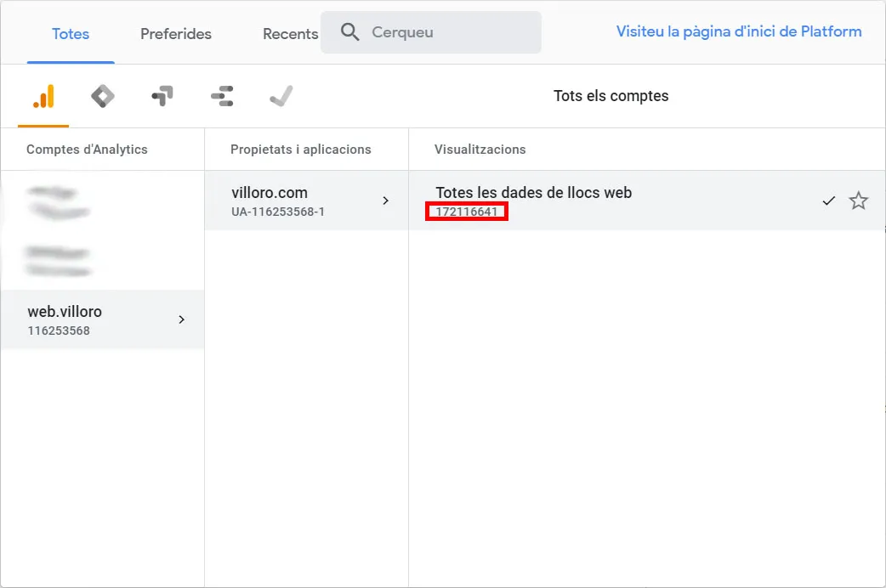Switch to the Recents tab
886x588 pixels.
pos(290,34)
